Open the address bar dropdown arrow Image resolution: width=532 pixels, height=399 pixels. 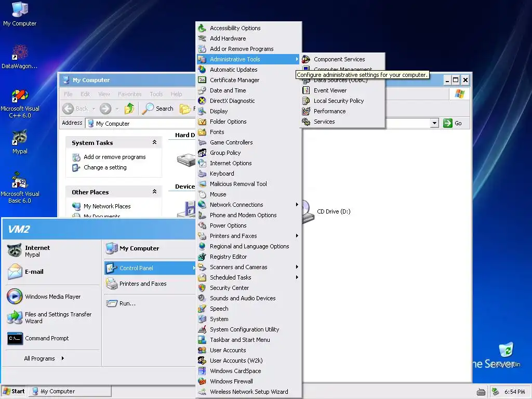click(435, 123)
